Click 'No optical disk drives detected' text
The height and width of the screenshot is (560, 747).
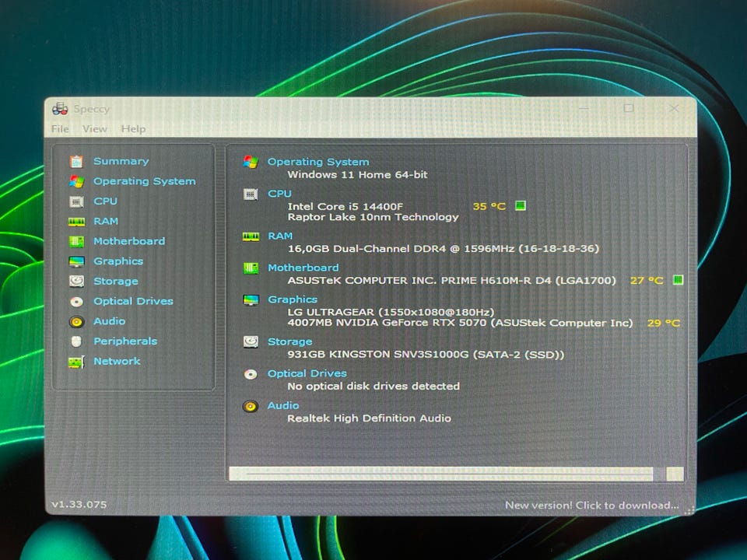pyautogui.click(x=373, y=387)
